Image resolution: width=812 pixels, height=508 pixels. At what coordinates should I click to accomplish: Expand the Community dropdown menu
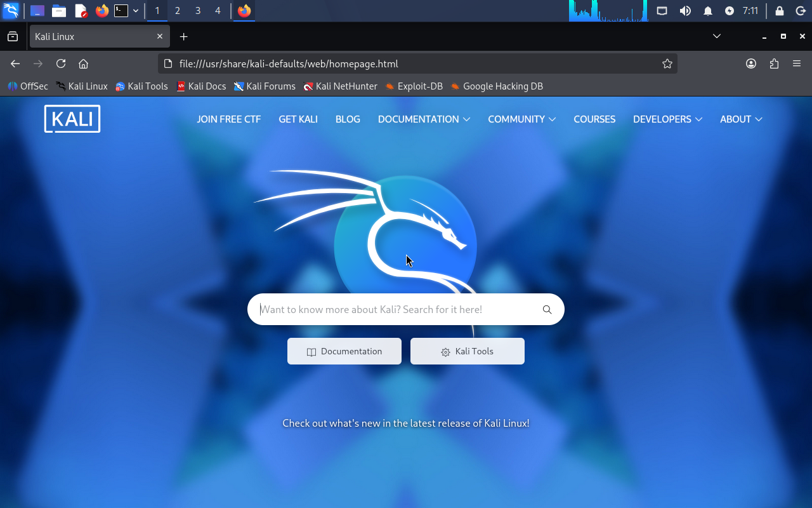click(521, 119)
